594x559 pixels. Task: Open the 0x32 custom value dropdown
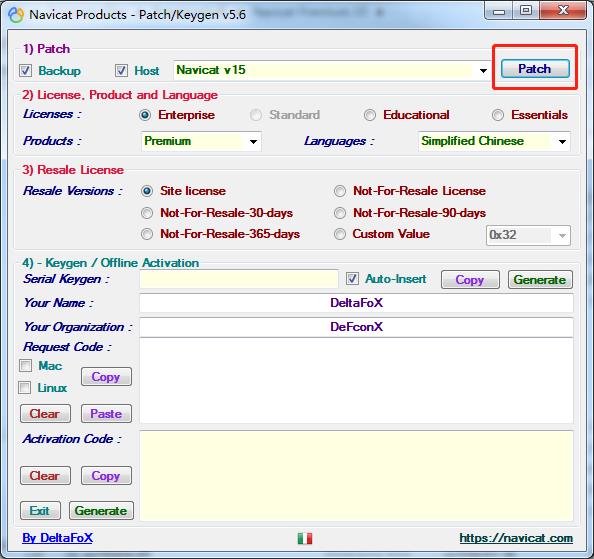tap(563, 236)
